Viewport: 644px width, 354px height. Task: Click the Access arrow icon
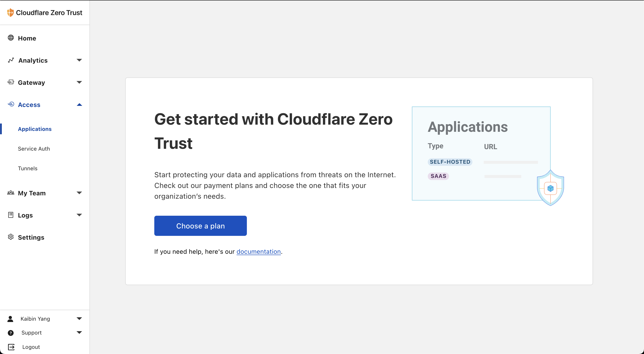click(11, 104)
